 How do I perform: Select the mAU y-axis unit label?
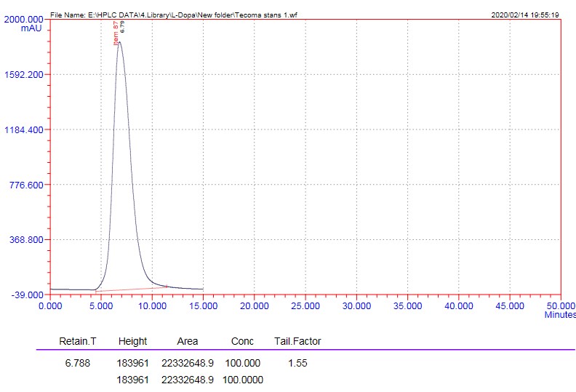31,28
